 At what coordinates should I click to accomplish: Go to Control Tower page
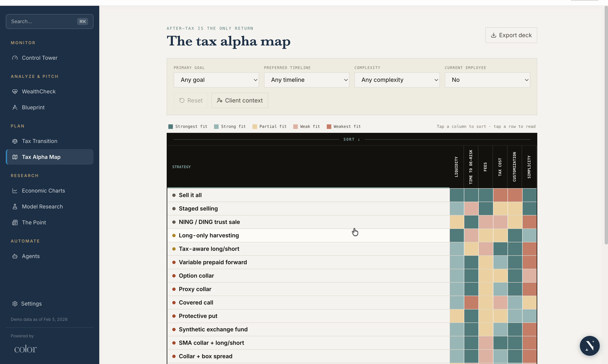[50, 58]
